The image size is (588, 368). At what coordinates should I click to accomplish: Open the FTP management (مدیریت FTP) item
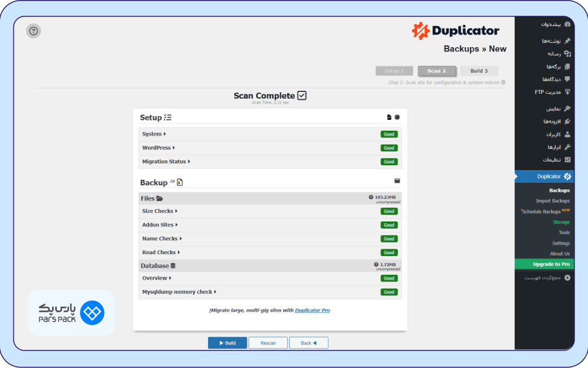552,92
